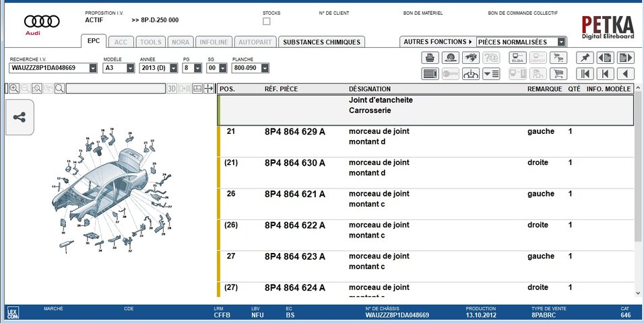Tick the Stocks checkbox
The height and width of the screenshot is (323, 644).
click(x=267, y=22)
